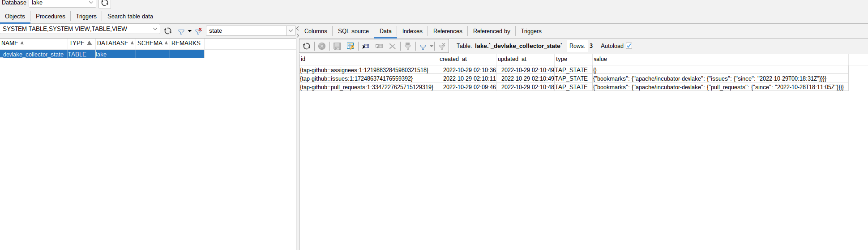The width and height of the screenshot is (868, 250).
Task: Reset the data filter (greyed funnel with X)
Action: point(442,46)
